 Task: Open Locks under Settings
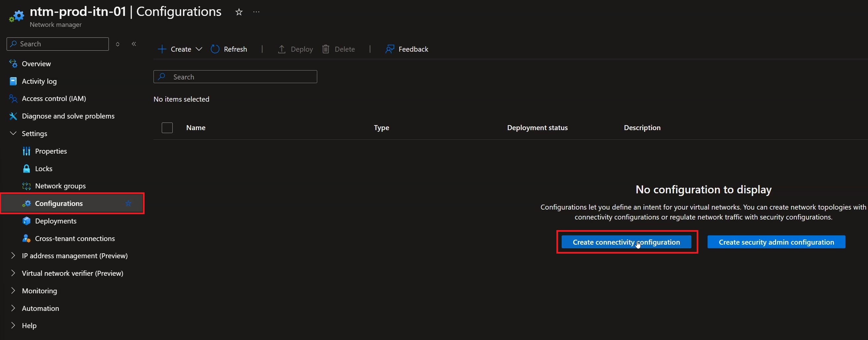click(x=43, y=169)
